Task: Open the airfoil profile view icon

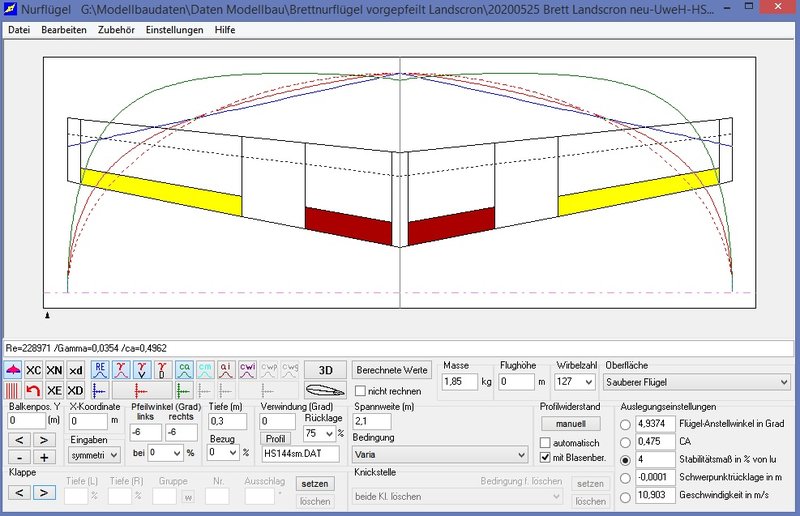Action: (x=325, y=390)
